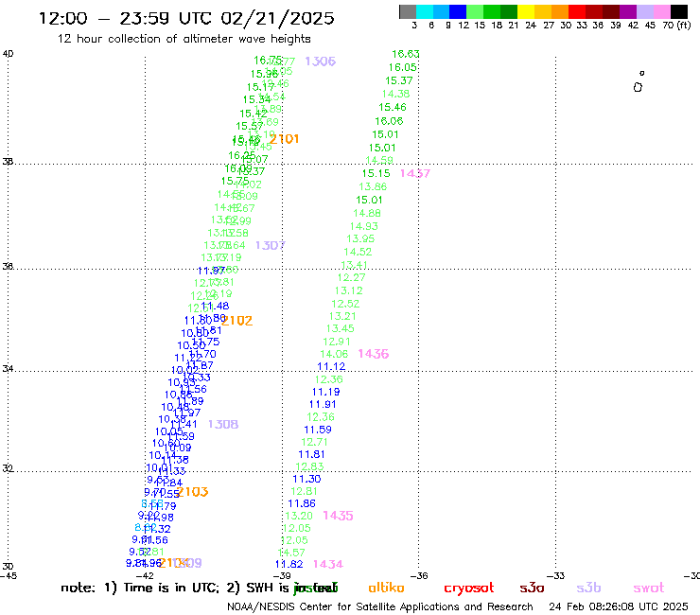Click the blue wave height value 11.12
Viewport: 700px width, 615px height.
(x=331, y=367)
